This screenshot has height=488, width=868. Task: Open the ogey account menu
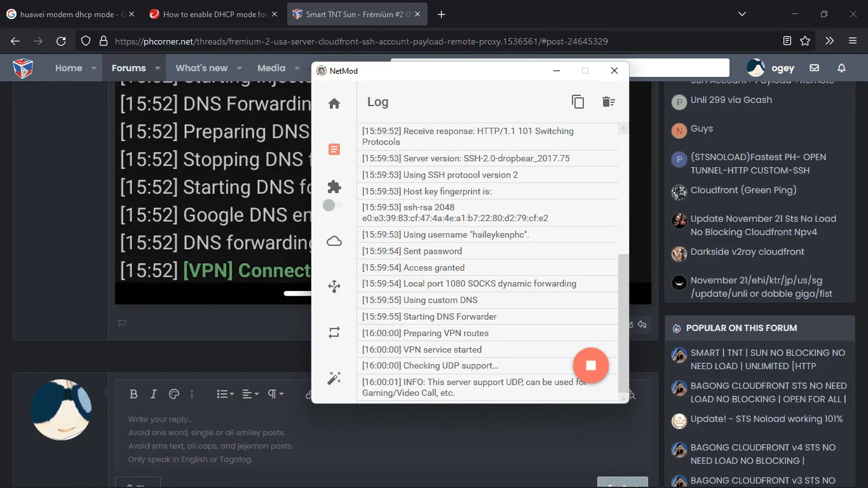pyautogui.click(x=770, y=68)
